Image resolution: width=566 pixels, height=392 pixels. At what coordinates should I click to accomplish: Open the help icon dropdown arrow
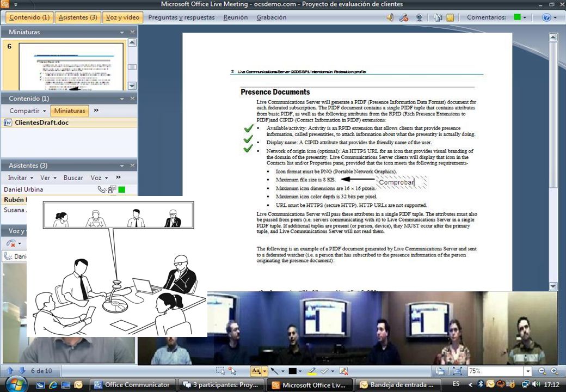[555, 17]
